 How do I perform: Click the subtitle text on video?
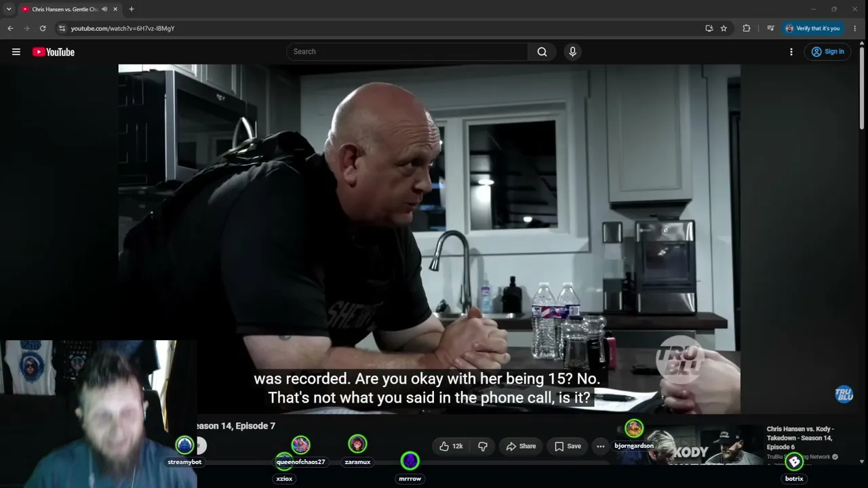428,388
